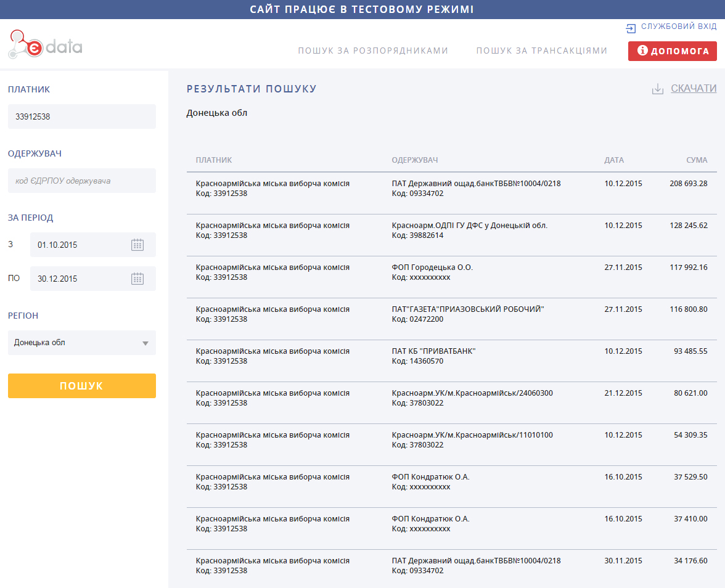
Task: Click the start date field 01.10.2015
Action: [x=80, y=245]
